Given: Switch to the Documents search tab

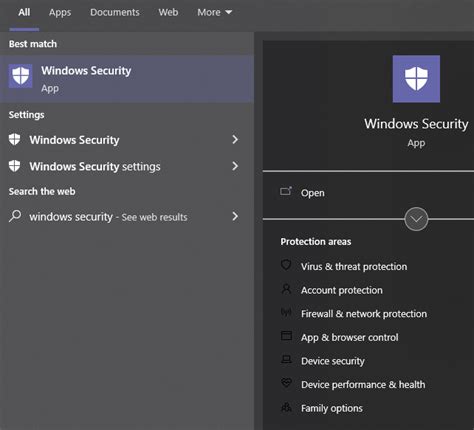Looking at the screenshot, I should [115, 12].
